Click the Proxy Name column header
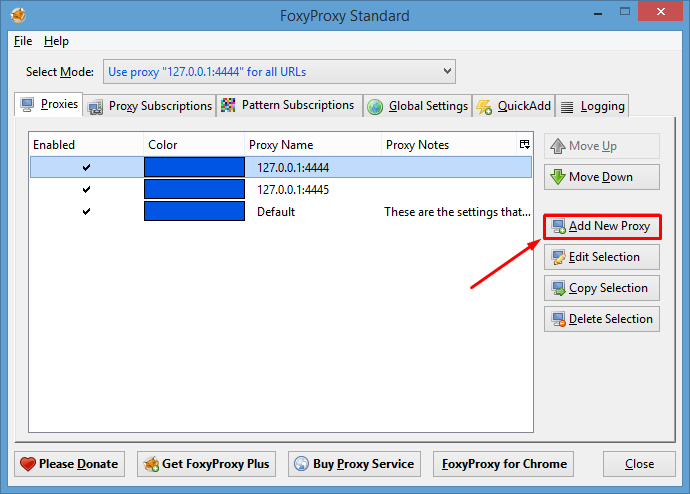Viewport: 690px width, 494px height. 312,145
